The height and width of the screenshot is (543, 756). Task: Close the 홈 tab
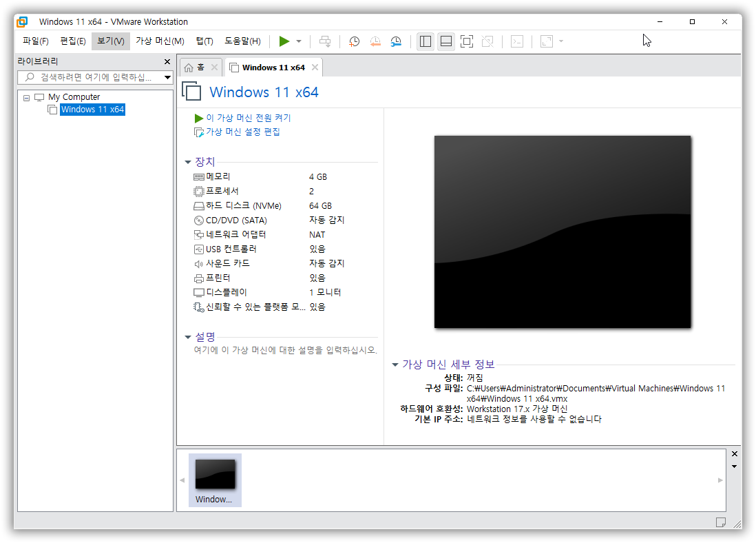click(x=215, y=67)
